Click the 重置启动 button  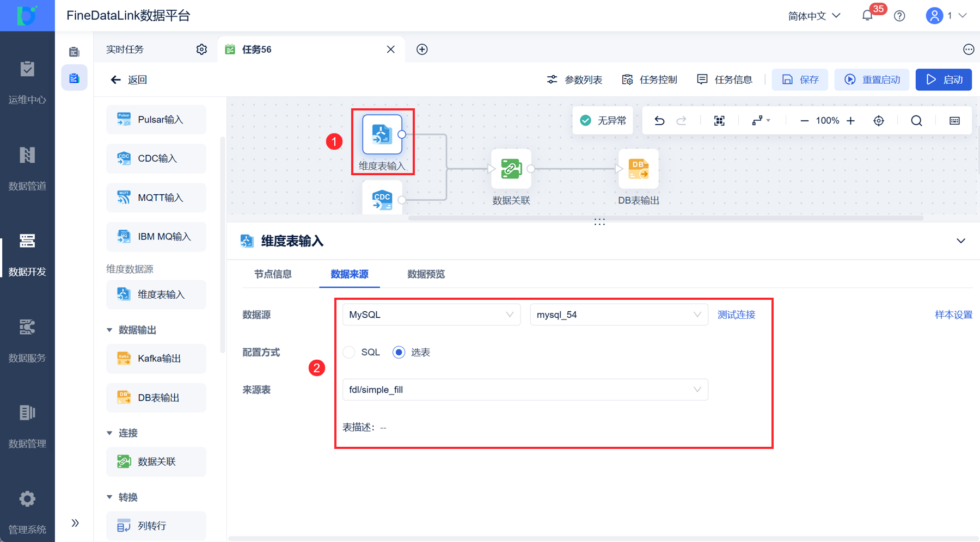click(x=872, y=79)
